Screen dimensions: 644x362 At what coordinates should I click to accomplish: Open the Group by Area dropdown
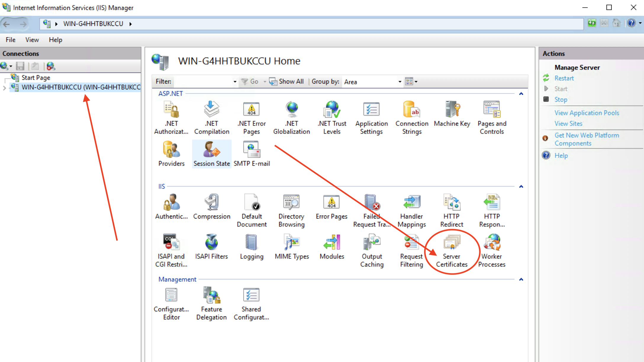400,82
